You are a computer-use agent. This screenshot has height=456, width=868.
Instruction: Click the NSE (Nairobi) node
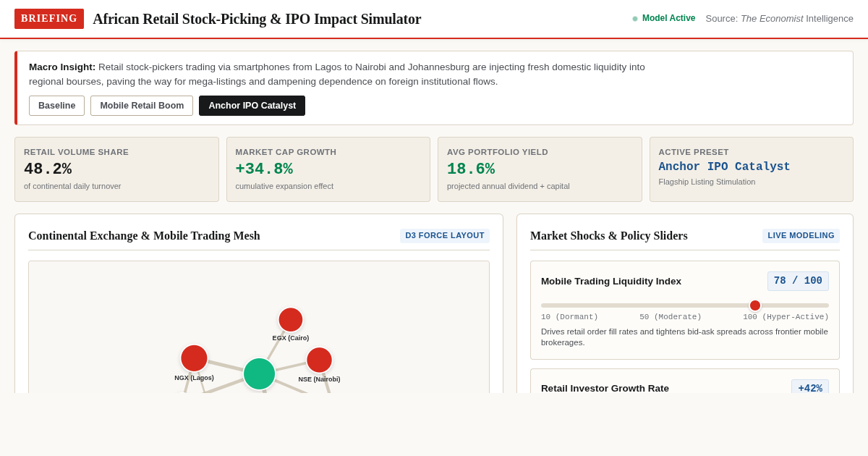click(x=319, y=360)
